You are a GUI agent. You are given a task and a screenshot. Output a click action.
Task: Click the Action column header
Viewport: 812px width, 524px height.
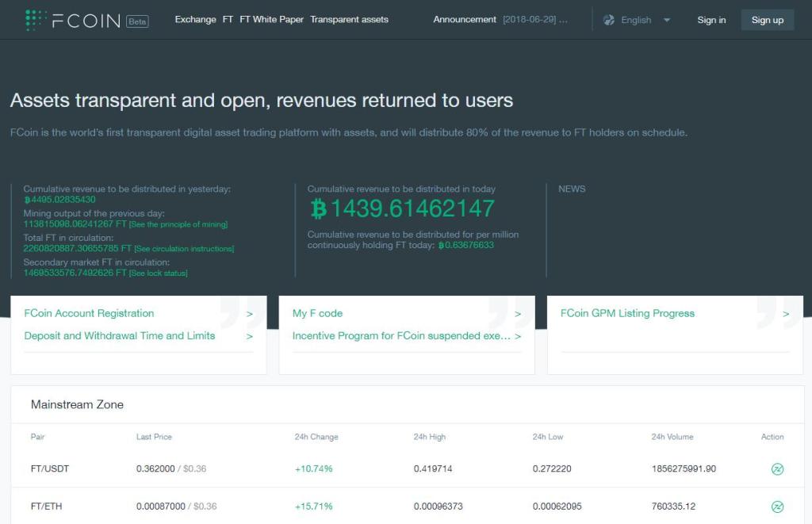[x=772, y=437]
